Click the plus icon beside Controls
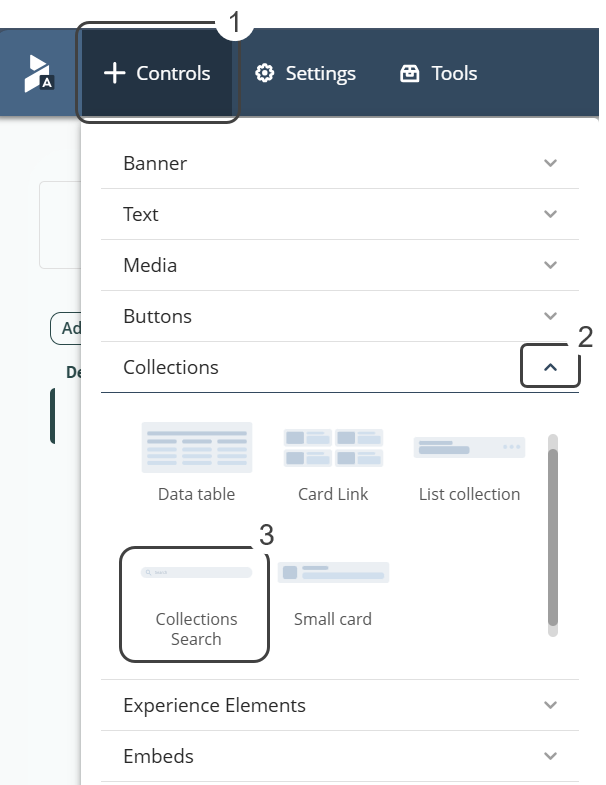This screenshot has height=785, width=606. pos(115,73)
